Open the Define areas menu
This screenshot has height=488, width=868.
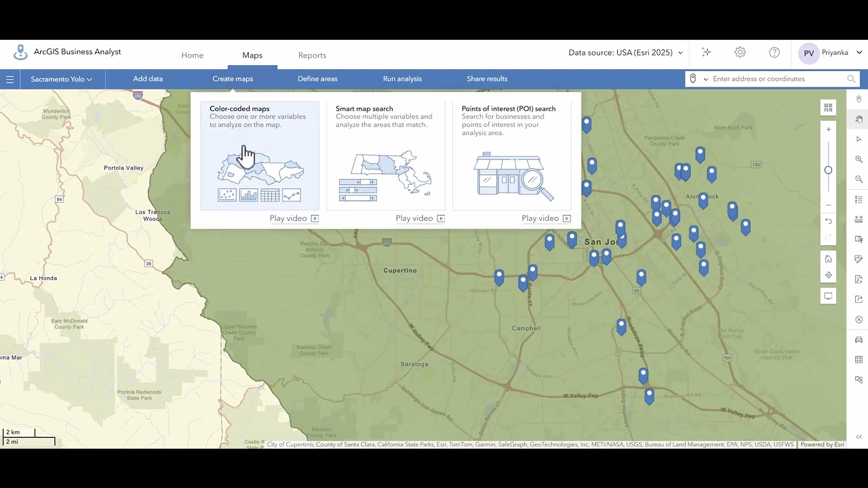[x=317, y=79]
